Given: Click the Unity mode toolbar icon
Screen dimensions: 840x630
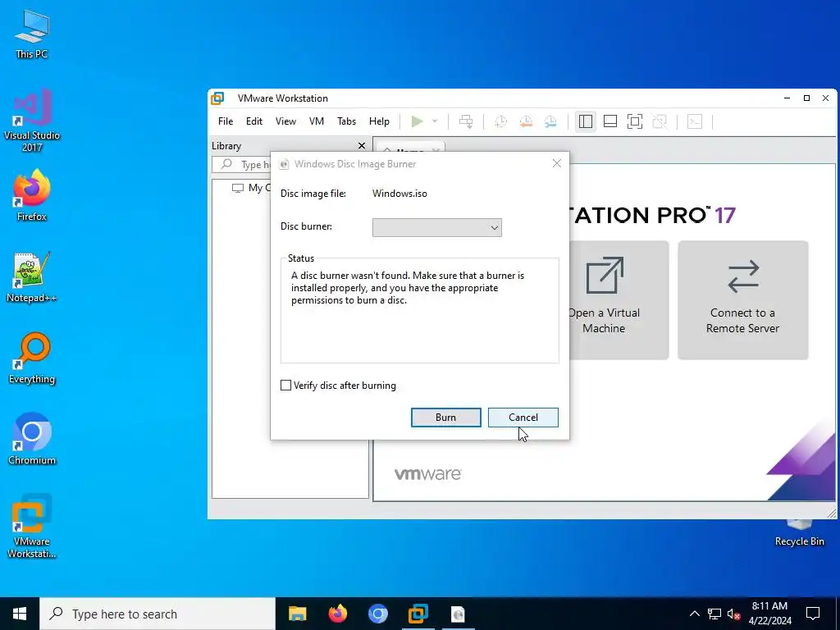Looking at the screenshot, I should 660,121.
